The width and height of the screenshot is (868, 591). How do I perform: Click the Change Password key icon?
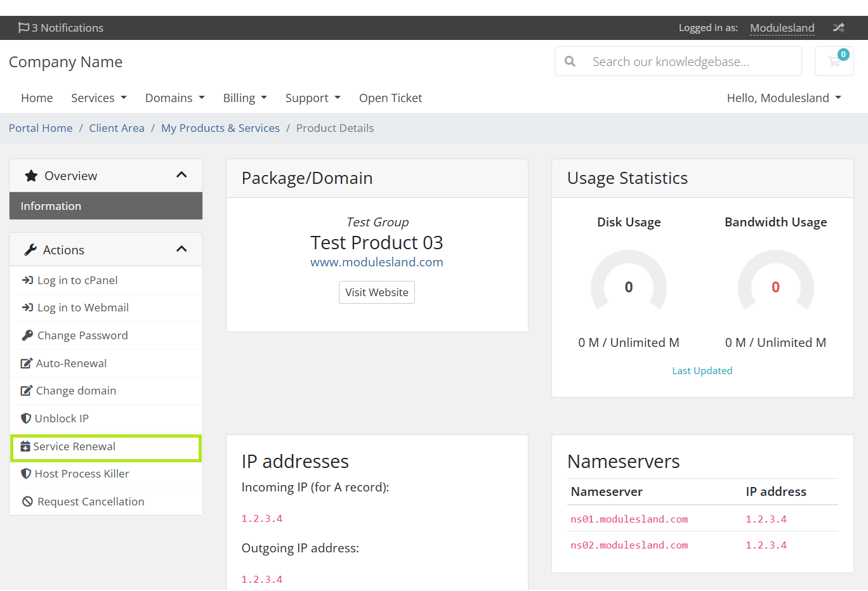coord(27,335)
